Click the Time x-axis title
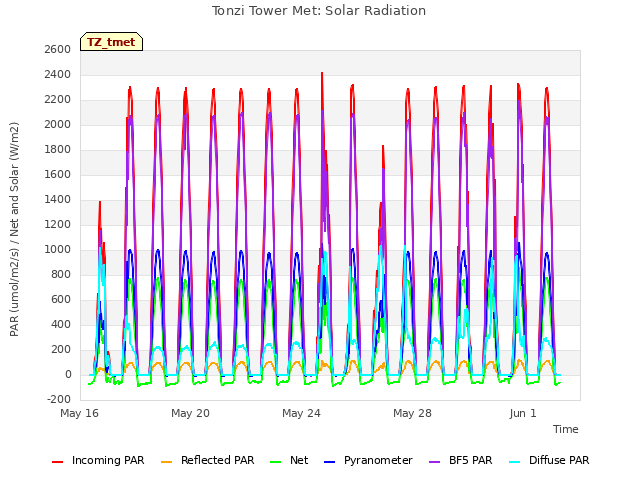The image size is (640, 480). point(566,429)
